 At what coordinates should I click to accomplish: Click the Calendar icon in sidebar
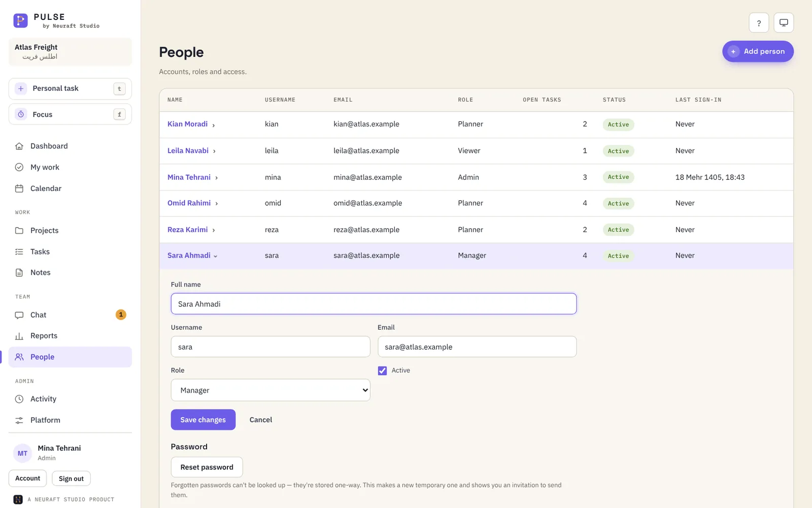pyautogui.click(x=19, y=188)
